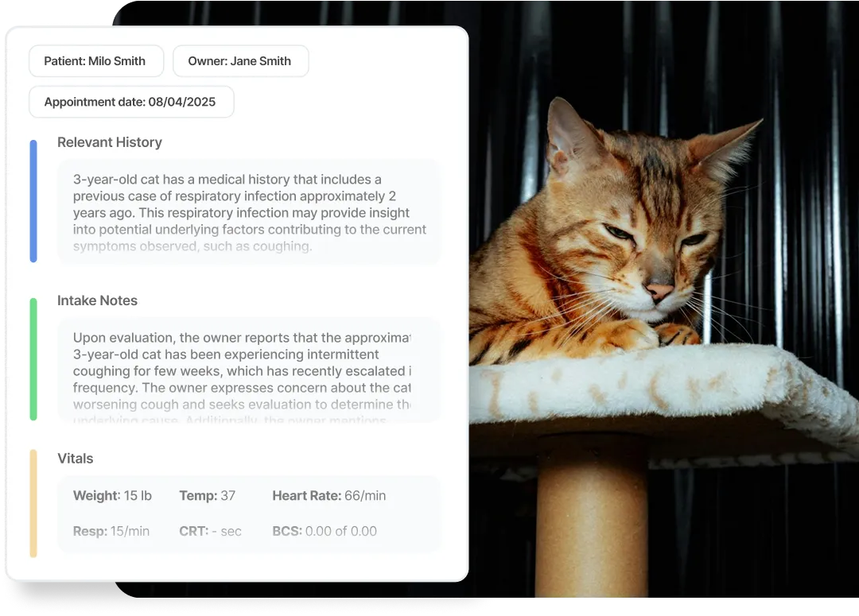Click the faded last line of Relevant History

point(192,246)
